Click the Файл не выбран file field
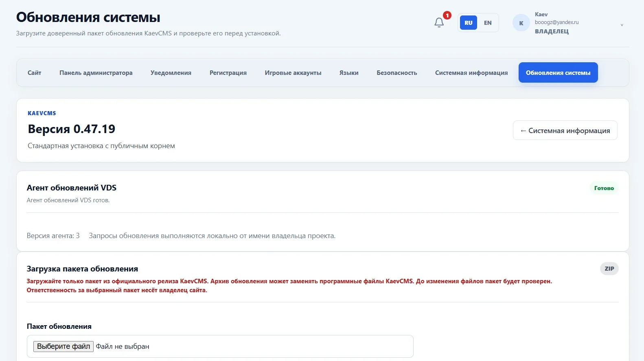Image resolution: width=644 pixels, height=361 pixels. (220, 346)
